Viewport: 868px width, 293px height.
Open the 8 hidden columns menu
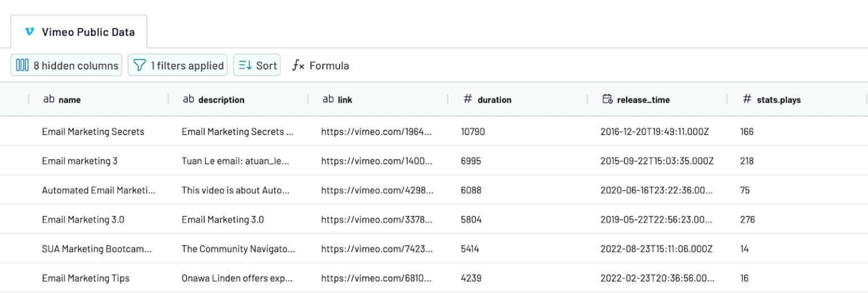[66, 65]
